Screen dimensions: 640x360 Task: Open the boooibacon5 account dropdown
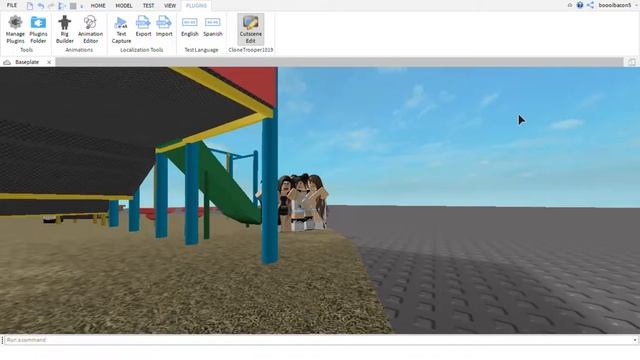tap(618, 5)
